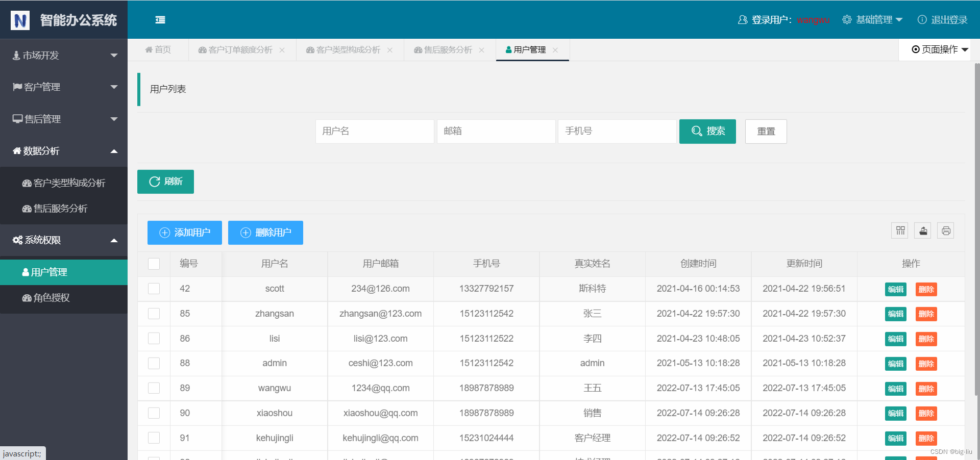980x460 pixels.
Task: Click the 页面操作 target icon
Action: (916, 49)
